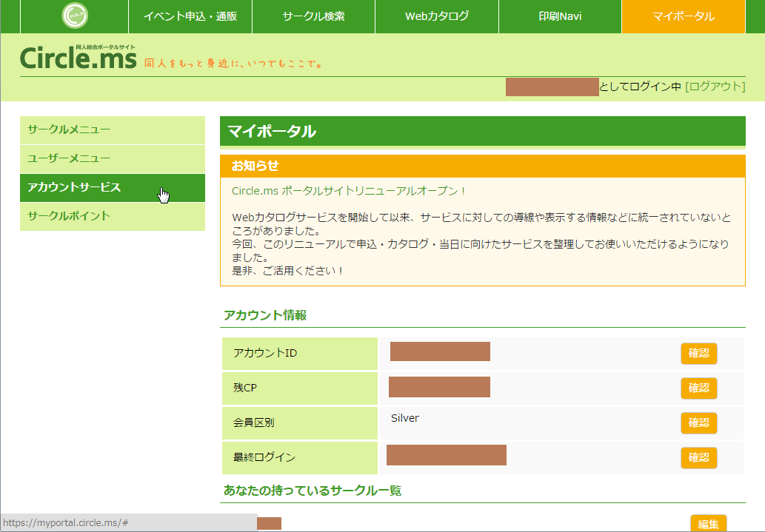Open the イベント申込・通販 tab

pos(190,16)
